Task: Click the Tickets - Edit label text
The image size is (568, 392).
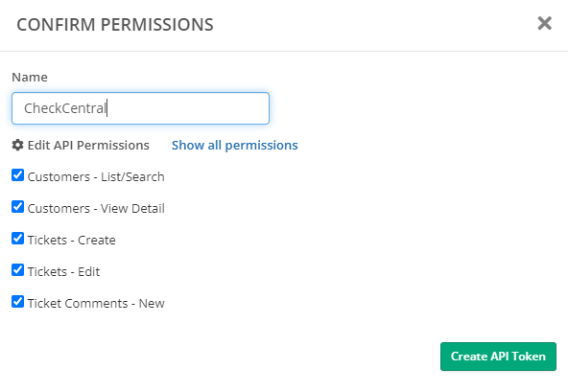Action: (63, 271)
